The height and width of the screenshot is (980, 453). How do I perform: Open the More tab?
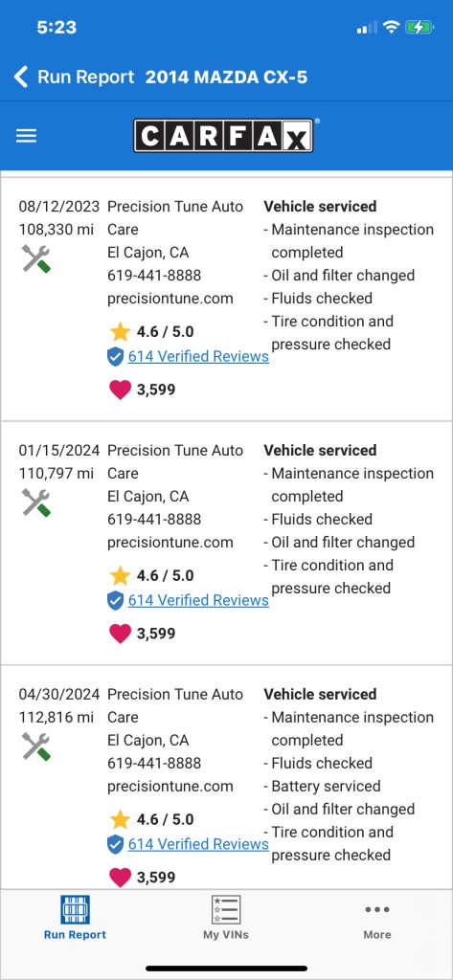[377, 921]
